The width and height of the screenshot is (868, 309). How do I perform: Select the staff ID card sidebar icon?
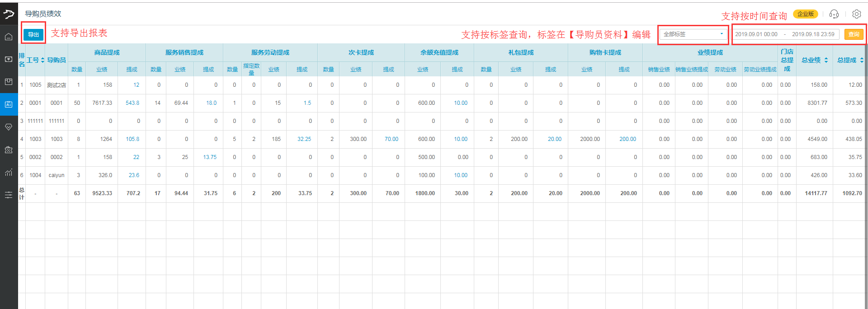[x=9, y=104]
